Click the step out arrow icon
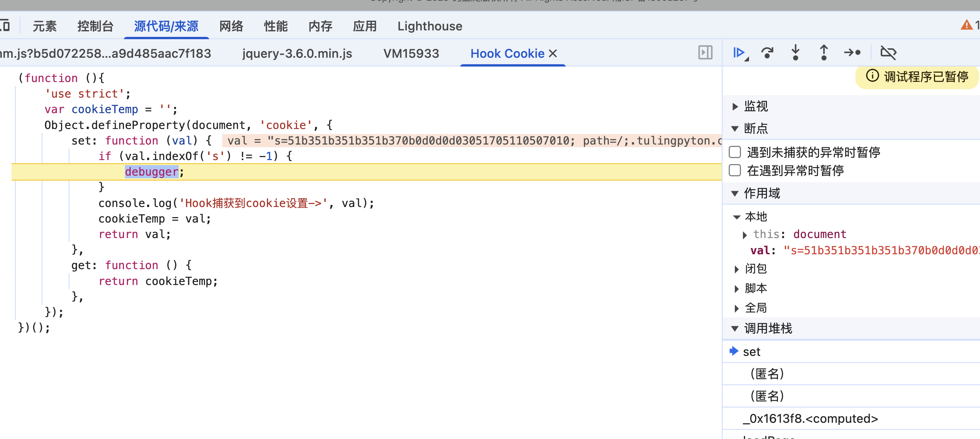Viewport: 980px width, 439px height. tap(824, 52)
